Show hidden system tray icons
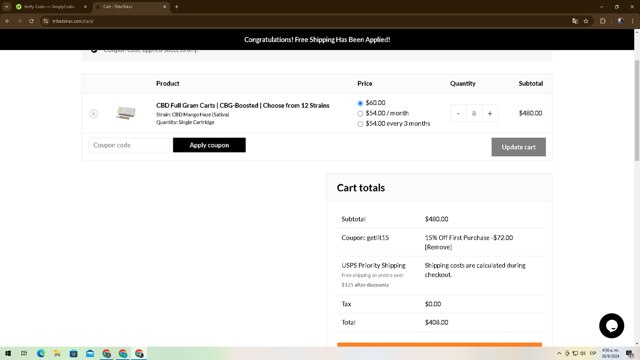The height and width of the screenshot is (360, 640). (x=559, y=353)
